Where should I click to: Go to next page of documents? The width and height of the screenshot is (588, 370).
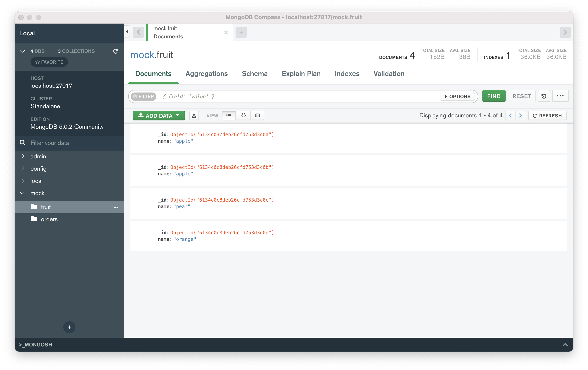[x=520, y=116]
